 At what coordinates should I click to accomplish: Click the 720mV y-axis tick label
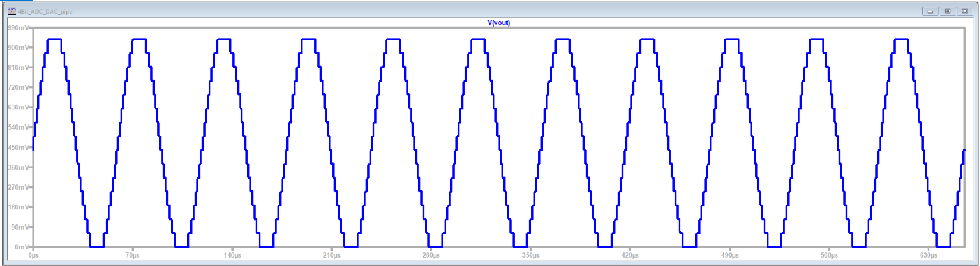tap(17, 87)
